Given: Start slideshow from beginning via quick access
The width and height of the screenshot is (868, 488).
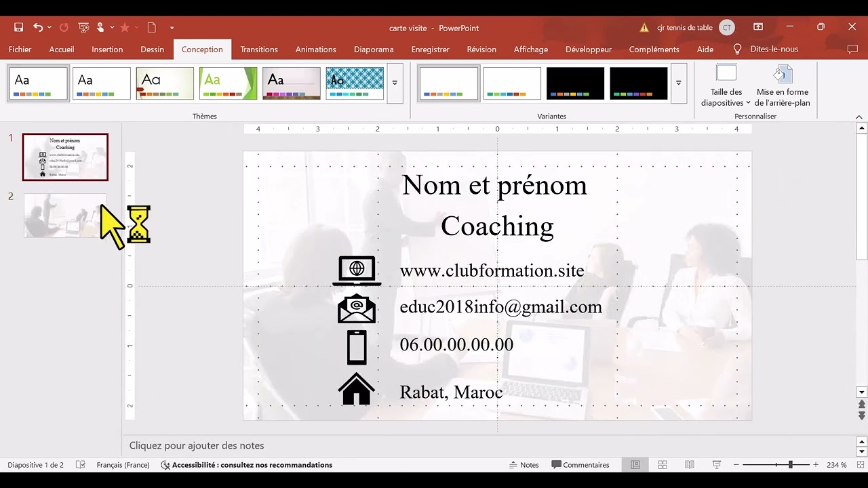Looking at the screenshot, I should (x=83, y=27).
